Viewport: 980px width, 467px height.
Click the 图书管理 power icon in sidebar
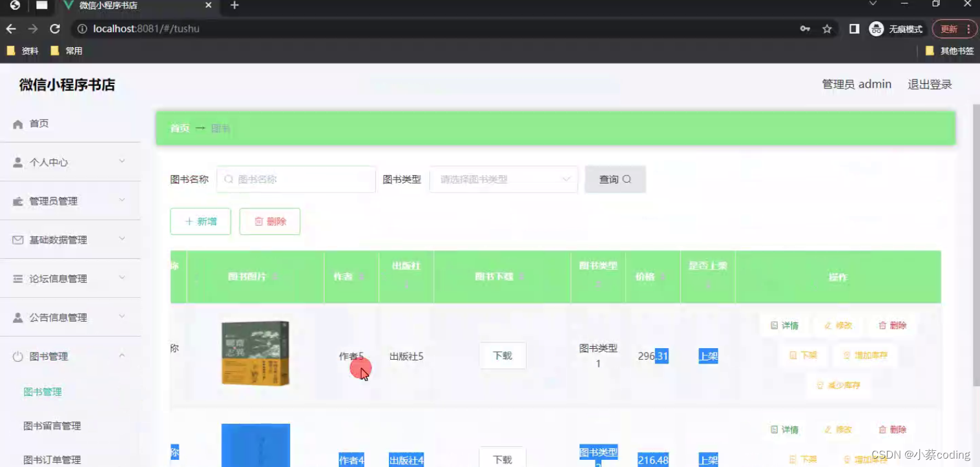tap(17, 356)
